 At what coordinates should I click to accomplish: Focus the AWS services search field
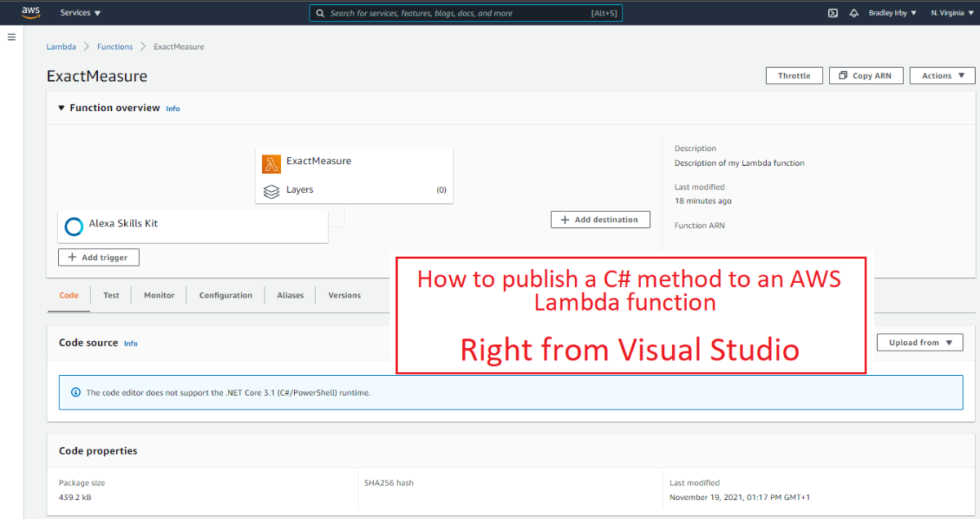pyautogui.click(x=465, y=13)
